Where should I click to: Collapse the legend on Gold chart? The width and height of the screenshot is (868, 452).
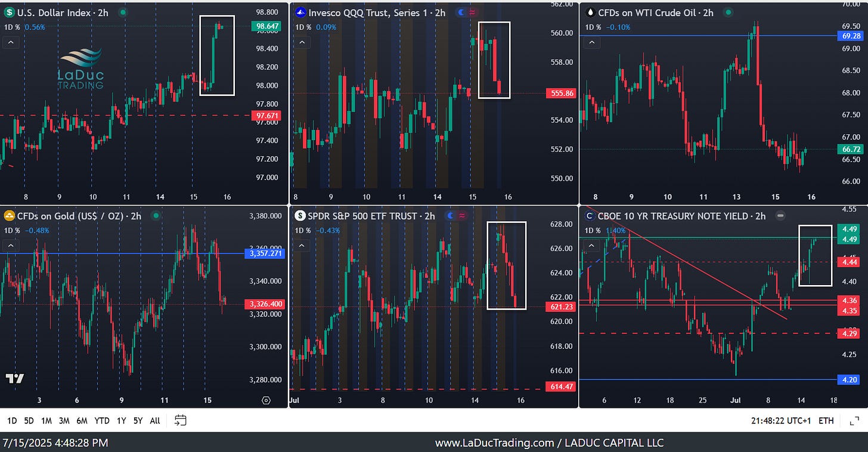pyautogui.click(x=10, y=246)
